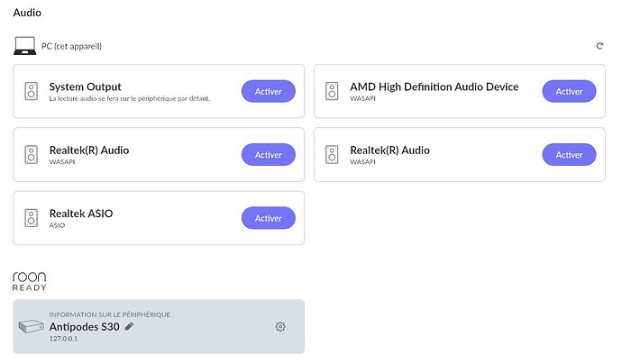
Task: Open the Antipodes S30 gear settings
Action: point(280,326)
